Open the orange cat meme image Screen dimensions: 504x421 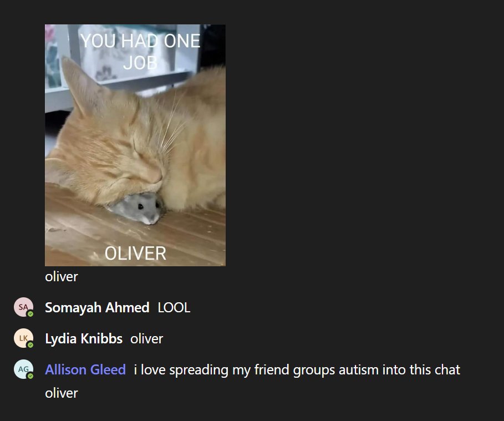[x=135, y=145]
